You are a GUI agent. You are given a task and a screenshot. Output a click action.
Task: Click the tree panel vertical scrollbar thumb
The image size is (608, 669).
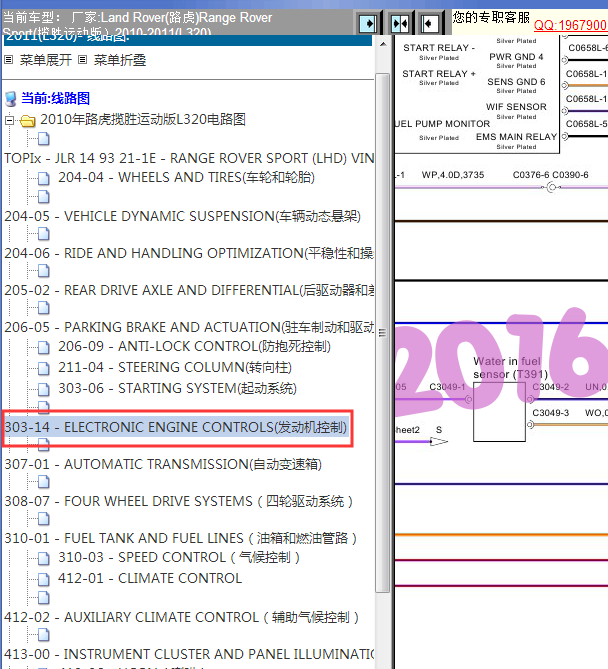(383, 333)
